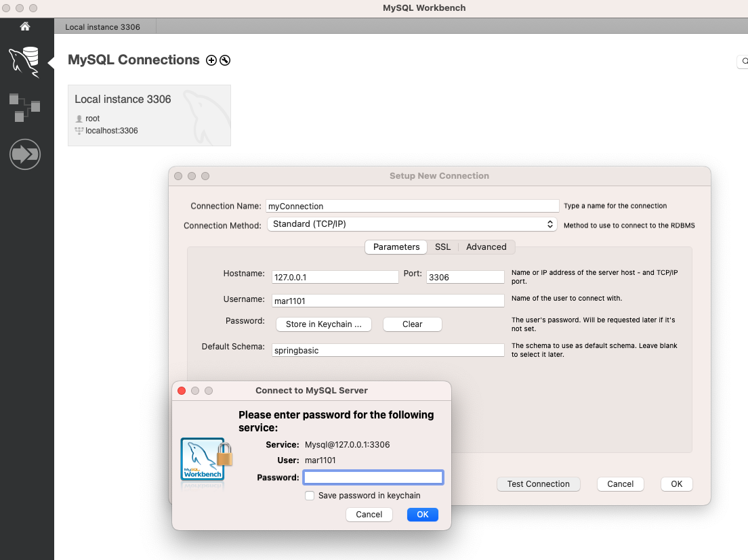Click the Username field containing mar1101
The image size is (748, 560).
point(388,301)
